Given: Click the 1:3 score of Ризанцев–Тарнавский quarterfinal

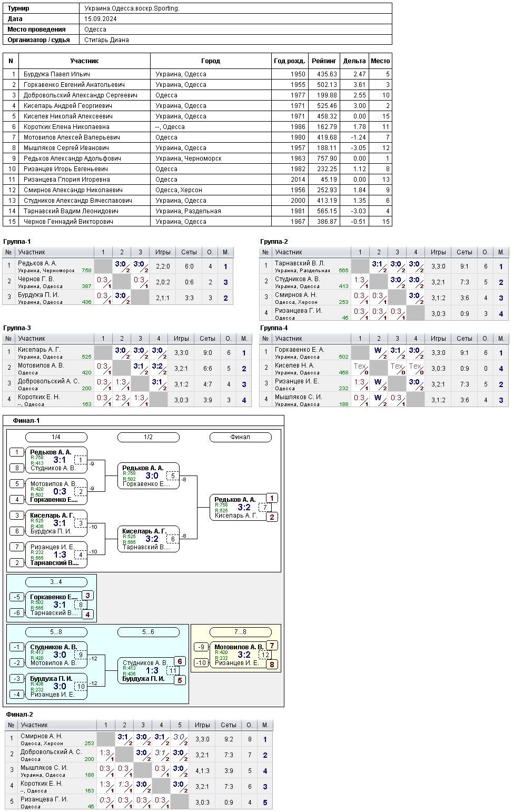Looking at the screenshot, I should point(60,555).
